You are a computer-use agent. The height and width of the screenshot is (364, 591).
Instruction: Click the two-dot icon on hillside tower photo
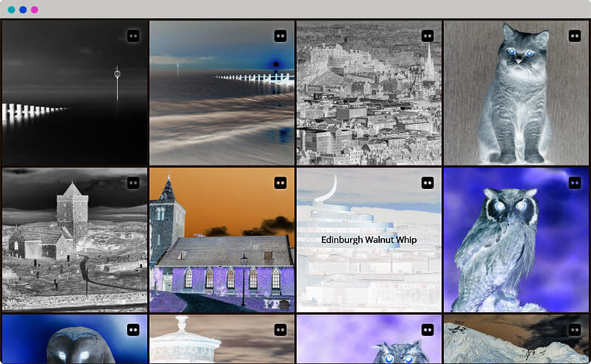(133, 183)
